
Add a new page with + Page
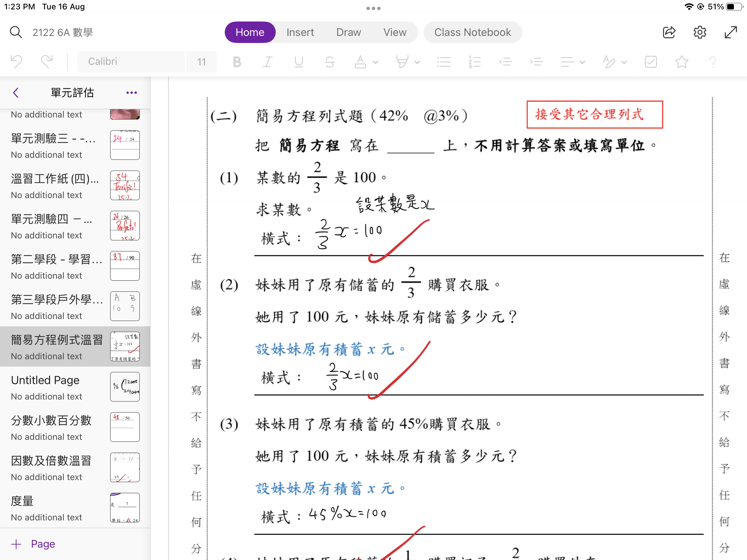(33, 544)
